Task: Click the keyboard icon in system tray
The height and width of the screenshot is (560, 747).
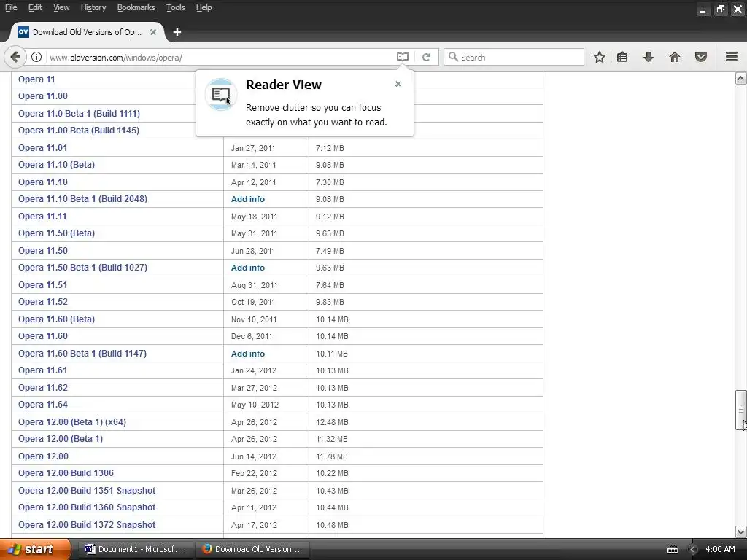Action: pos(672,550)
